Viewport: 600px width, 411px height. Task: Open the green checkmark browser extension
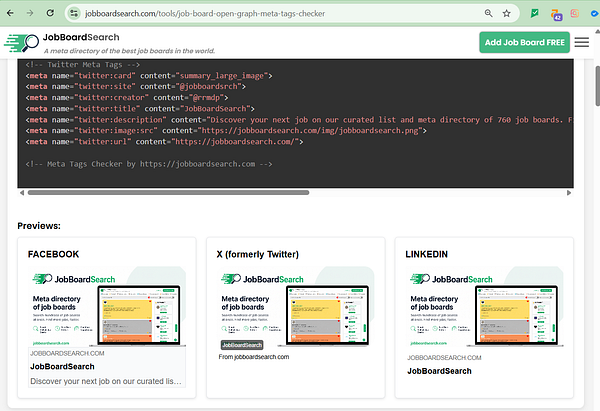click(535, 14)
